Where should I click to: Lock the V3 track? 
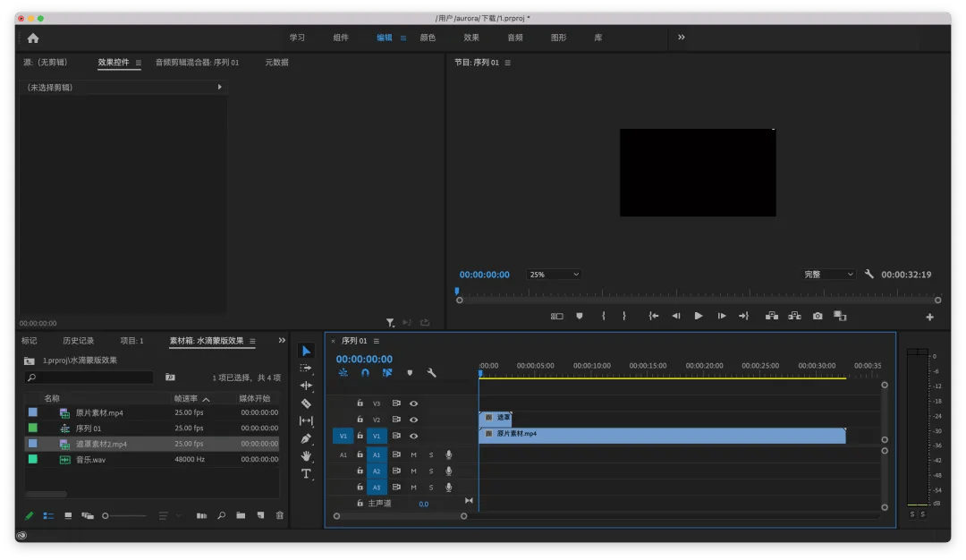tap(360, 403)
